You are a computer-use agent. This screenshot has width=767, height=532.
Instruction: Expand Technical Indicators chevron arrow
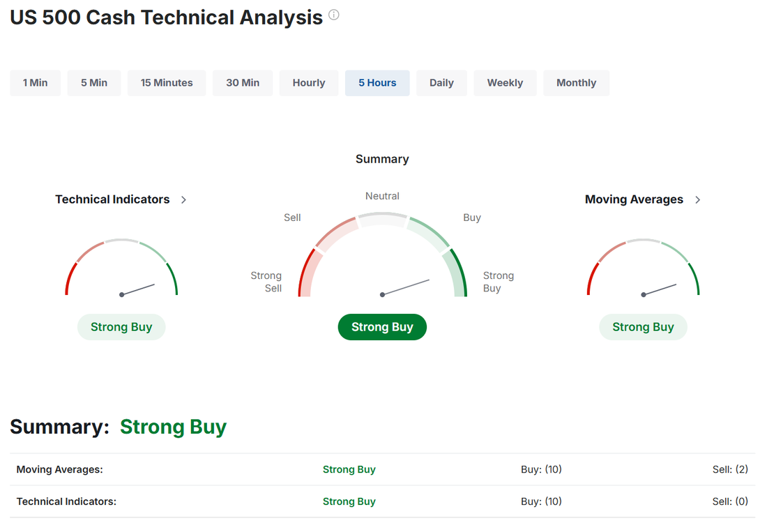point(183,199)
